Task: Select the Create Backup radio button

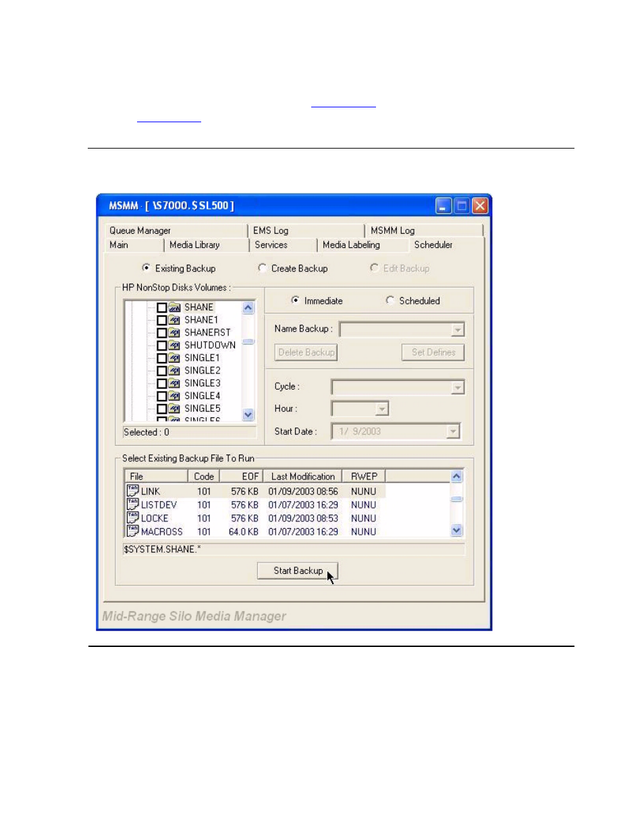Action: coord(262,268)
